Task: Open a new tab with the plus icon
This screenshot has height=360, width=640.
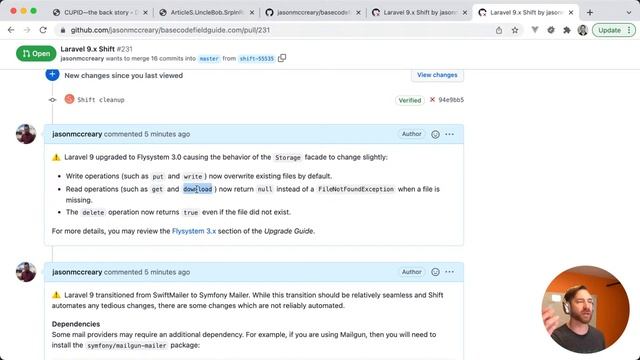Action: (590, 13)
